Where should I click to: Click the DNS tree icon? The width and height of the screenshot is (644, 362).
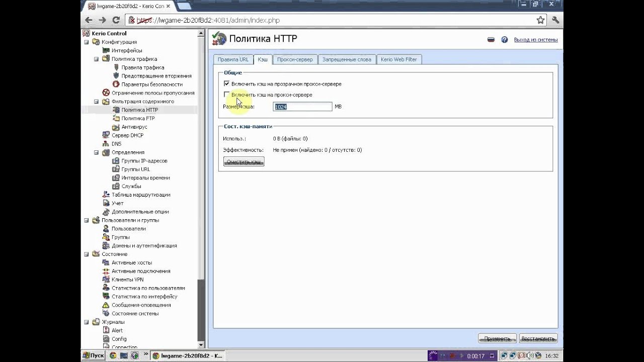tap(106, 144)
